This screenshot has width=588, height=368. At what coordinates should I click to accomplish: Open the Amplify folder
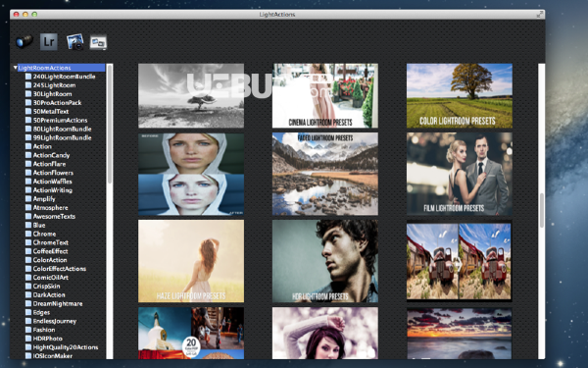click(40, 198)
